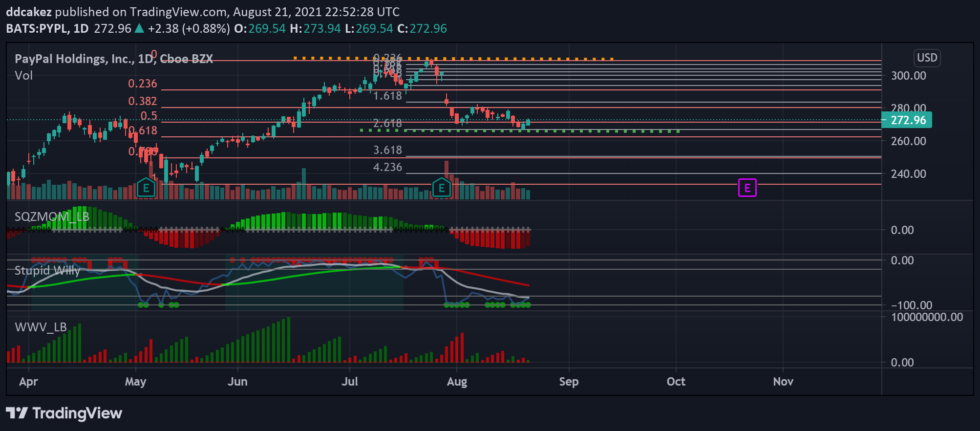Click the Sep label on time axis
Viewport: 980px width, 431px height.
point(569,382)
